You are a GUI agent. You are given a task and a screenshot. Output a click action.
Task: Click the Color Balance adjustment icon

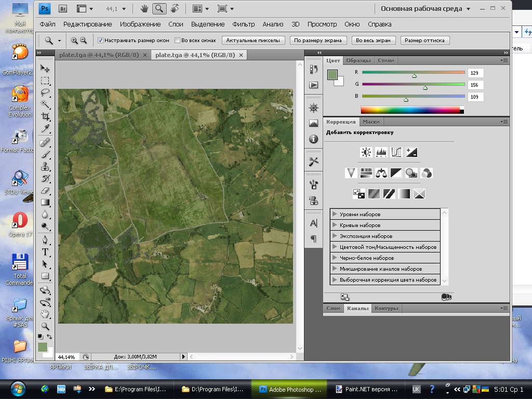(381, 173)
